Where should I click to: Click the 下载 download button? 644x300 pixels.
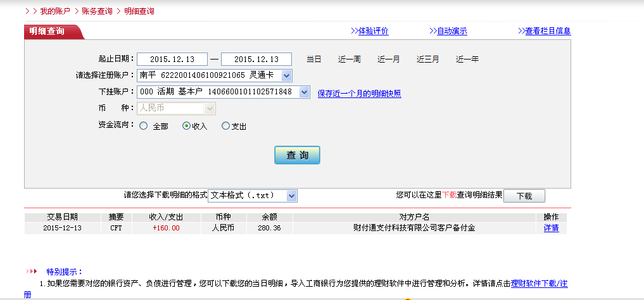click(x=524, y=196)
